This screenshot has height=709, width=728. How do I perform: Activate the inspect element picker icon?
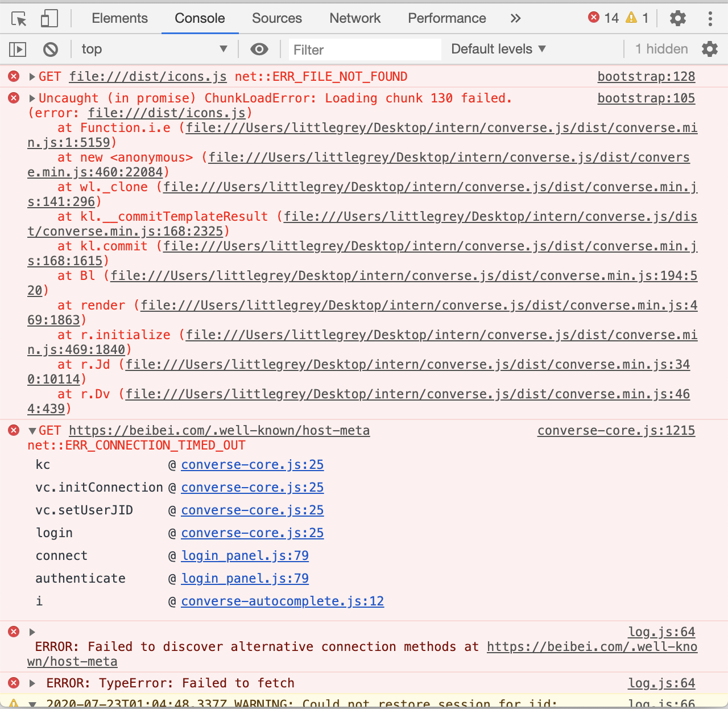pyautogui.click(x=19, y=19)
